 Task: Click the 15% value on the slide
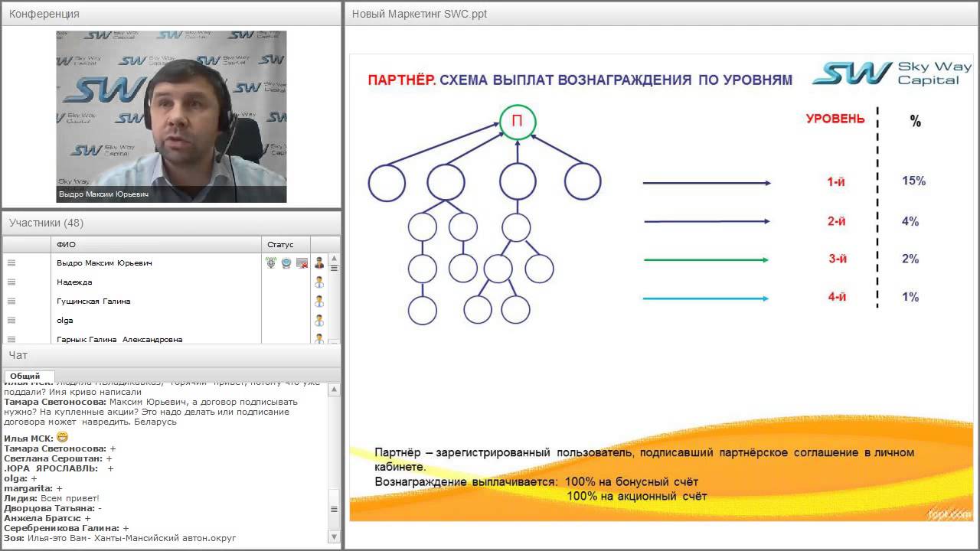pos(914,181)
